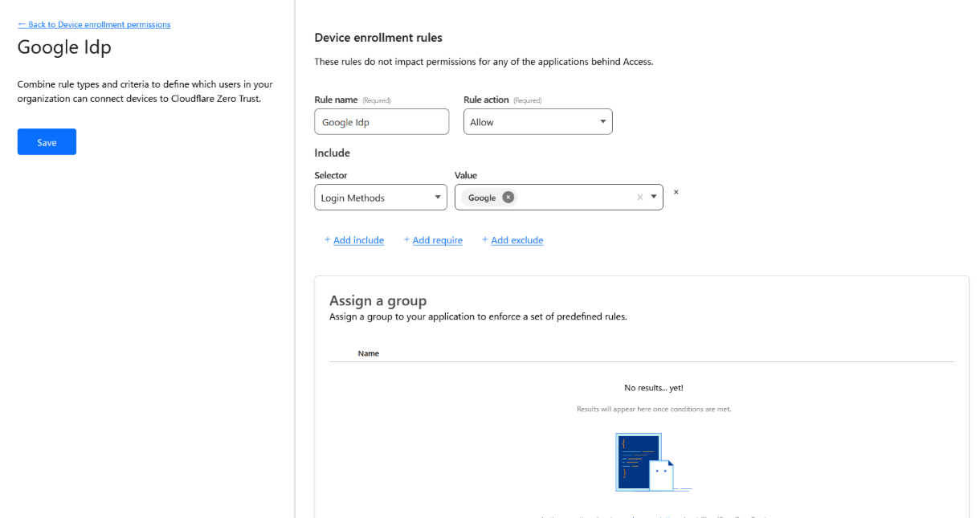This screenshot has width=980, height=518.
Task: Expand the Value dropdown arrow
Action: 654,198
